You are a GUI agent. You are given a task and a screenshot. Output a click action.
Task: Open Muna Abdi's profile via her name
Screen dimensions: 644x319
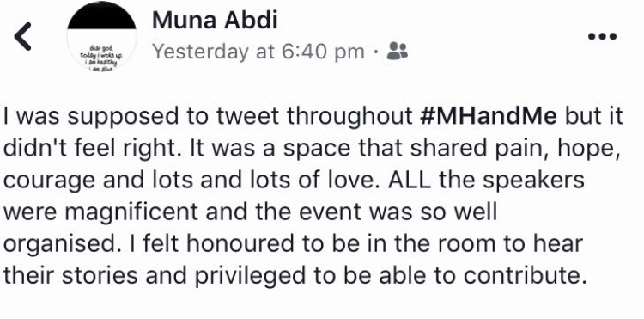[x=215, y=21]
